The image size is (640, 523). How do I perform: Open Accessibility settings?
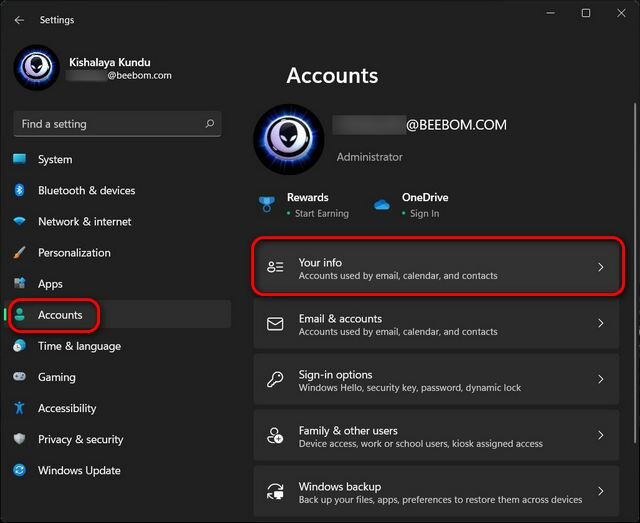pyautogui.click(x=118, y=408)
